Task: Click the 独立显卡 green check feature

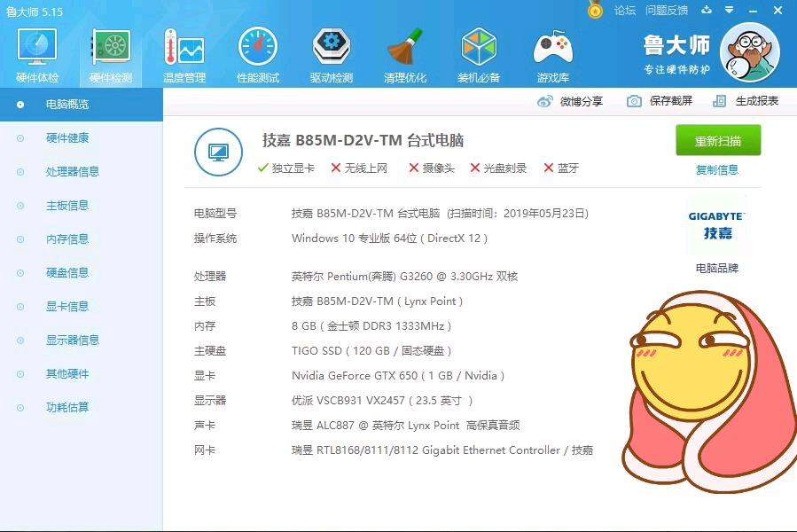Action: pyautogui.click(x=286, y=168)
